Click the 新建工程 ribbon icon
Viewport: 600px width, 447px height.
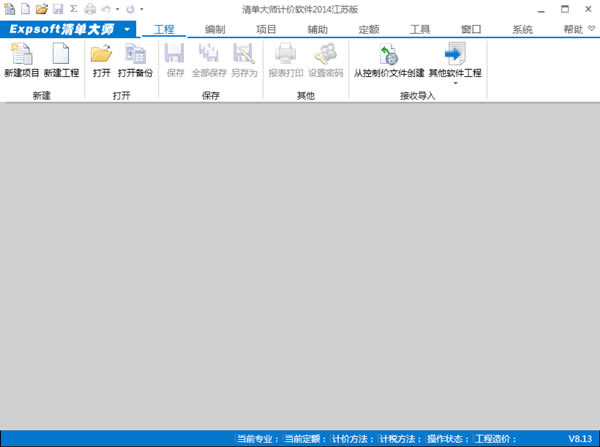click(x=61, y=60)
